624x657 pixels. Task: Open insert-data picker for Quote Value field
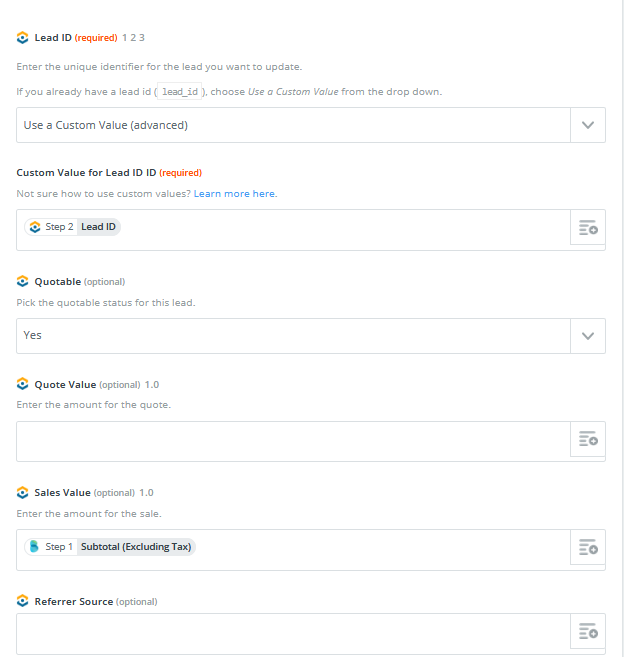[588, 439]
